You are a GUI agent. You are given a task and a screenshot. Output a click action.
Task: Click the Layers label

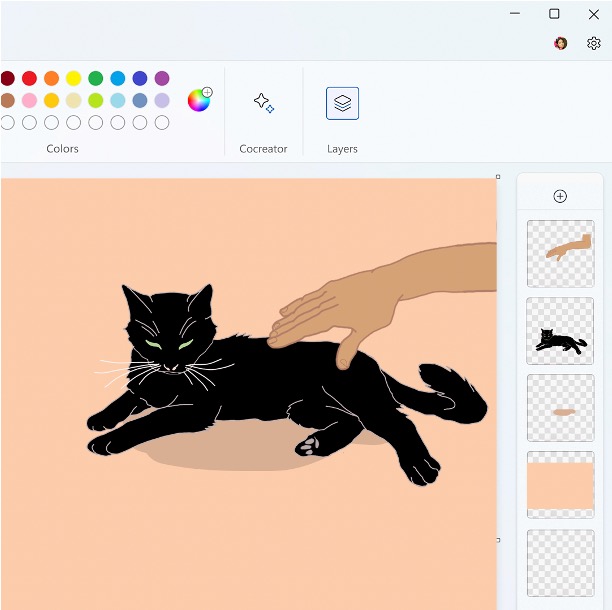coord(342,149)
